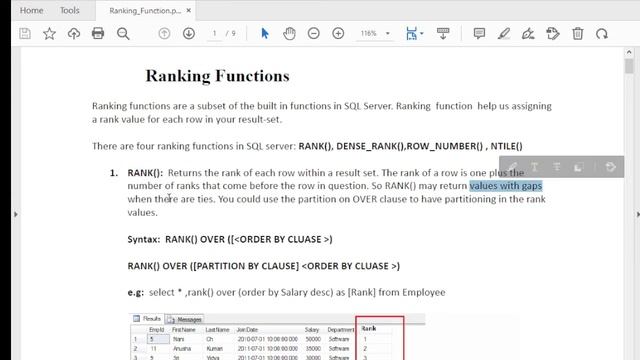Click the 'Ranking Functions' heading
This screenshot has height=360, width=640.
218,76
